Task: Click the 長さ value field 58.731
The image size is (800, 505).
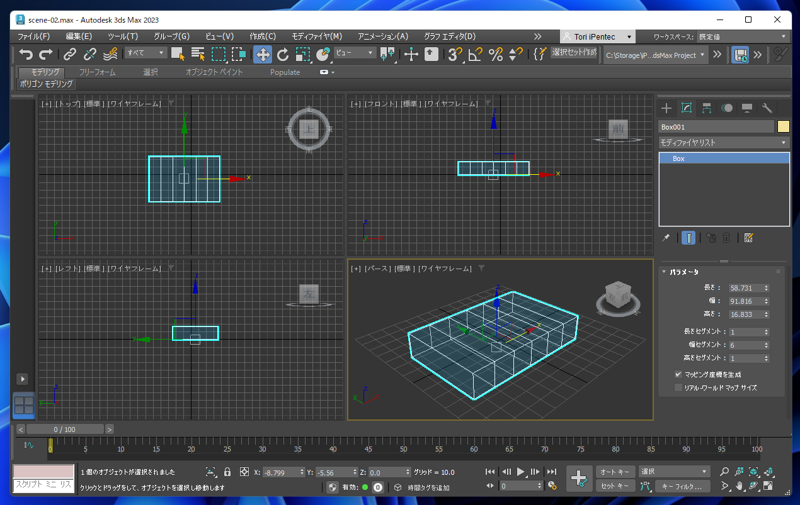Action: [x=745, y=288]
